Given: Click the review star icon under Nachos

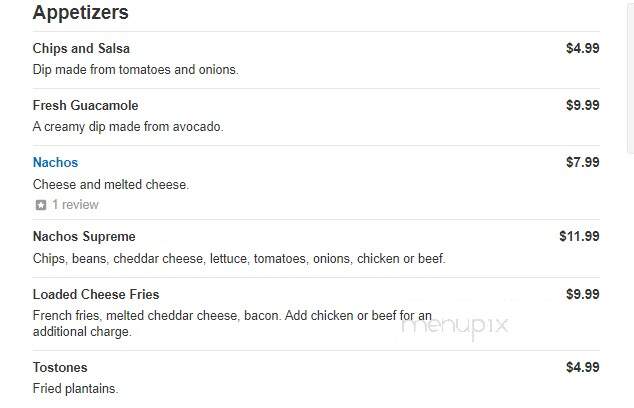Looking at the screenshot, I should coord(41,205).
